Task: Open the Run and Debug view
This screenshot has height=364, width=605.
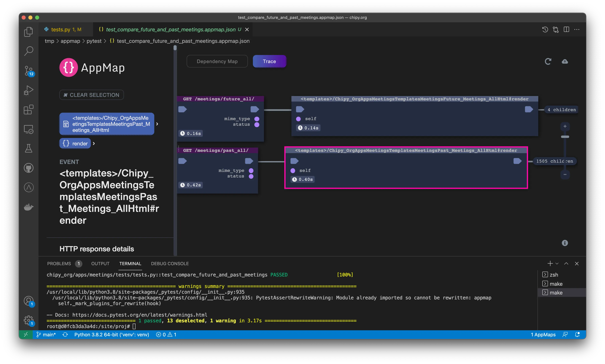Action: click(29, 90)
